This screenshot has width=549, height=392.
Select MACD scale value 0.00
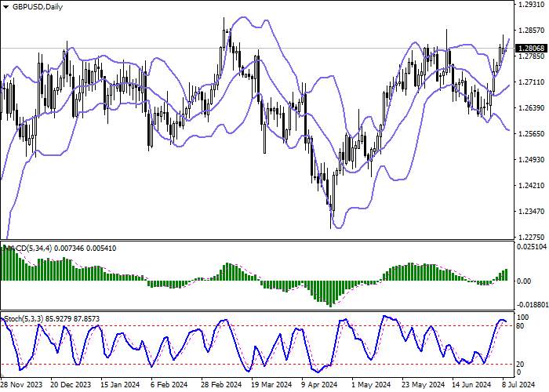click(524, 281)
